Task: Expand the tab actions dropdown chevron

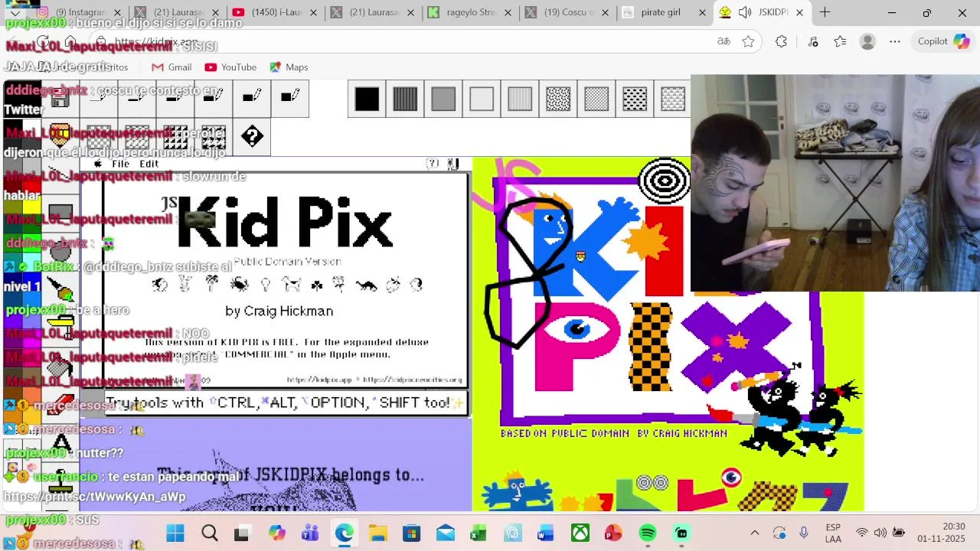Action: [x=15, y=12]
